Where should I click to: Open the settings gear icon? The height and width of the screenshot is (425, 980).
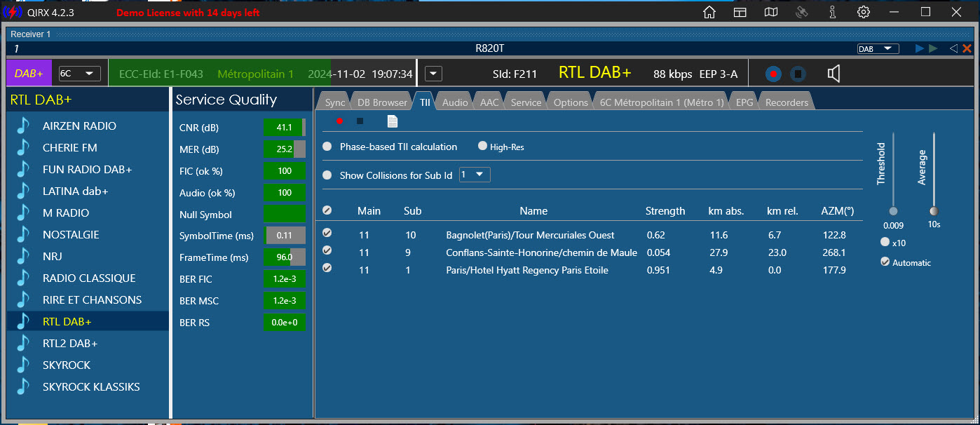coord(864,12)
